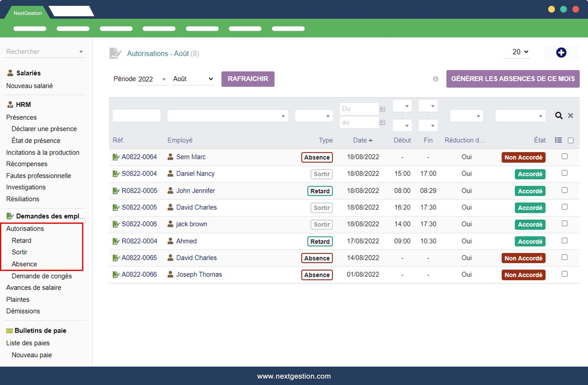
Task: Toggle the select-all header checkbox
Action: pyautogui.click(x=571, y=140)
